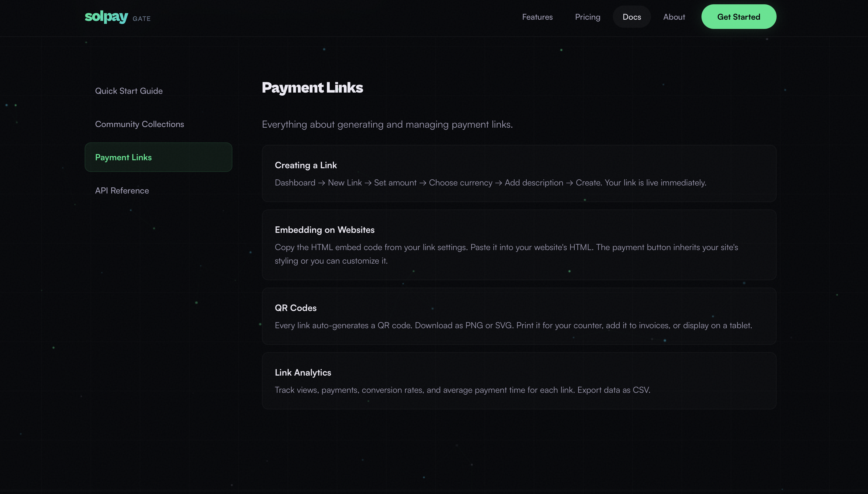Go to the Pricing page
868x494 pixels.
click(x=587, y=17)
